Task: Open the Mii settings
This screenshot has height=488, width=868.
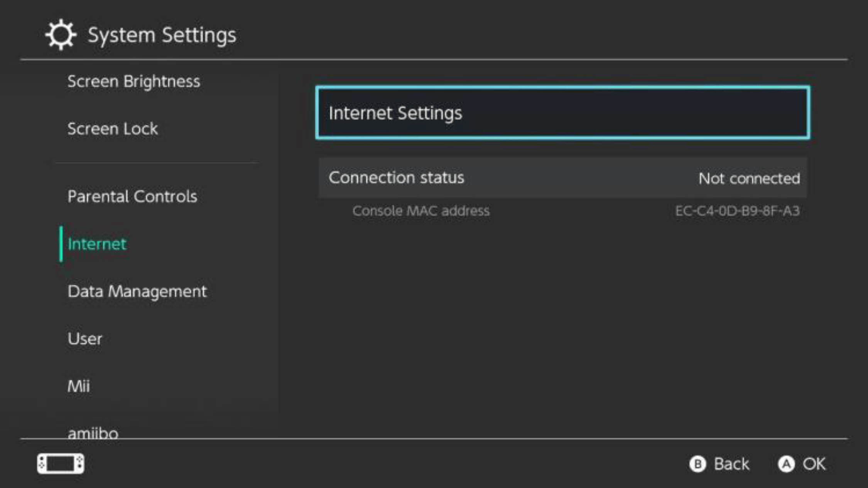Action: (79, 386)
